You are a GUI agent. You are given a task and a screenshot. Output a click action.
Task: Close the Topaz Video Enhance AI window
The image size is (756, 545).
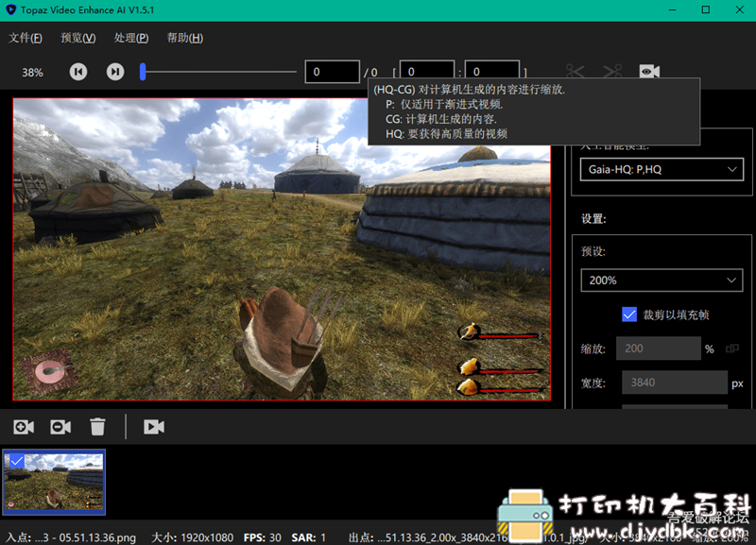point(740,10)
